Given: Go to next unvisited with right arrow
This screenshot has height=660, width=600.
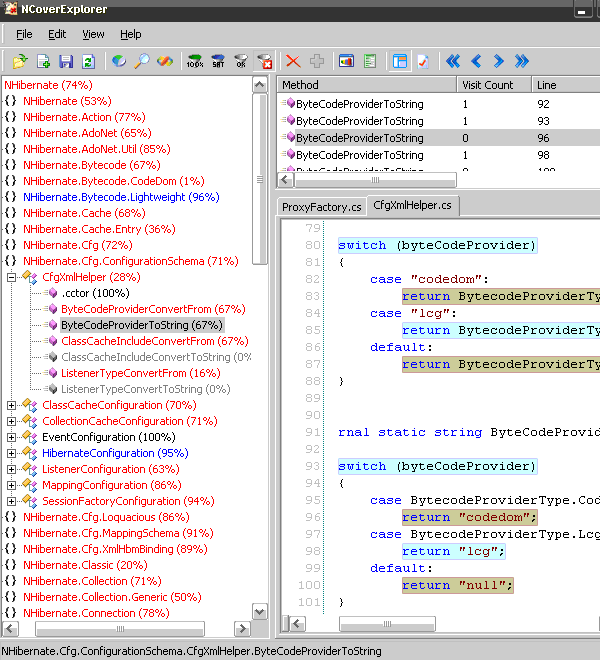Looking at the screenshot, I should click(x=499, y=61).
